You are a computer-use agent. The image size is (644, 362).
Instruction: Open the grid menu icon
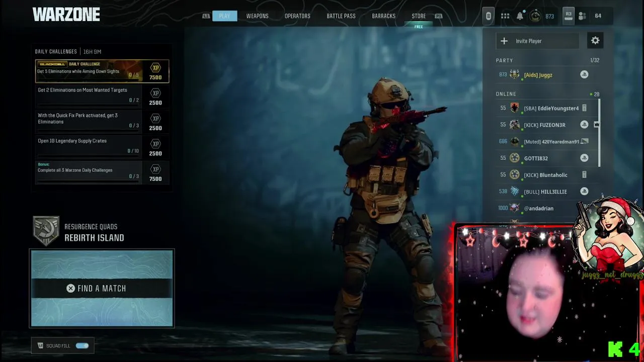point(505,16)
